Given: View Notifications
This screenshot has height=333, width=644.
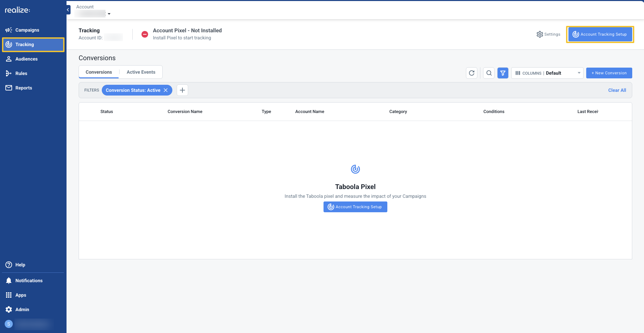Looking at the screenshot, I should coord(33,281).
